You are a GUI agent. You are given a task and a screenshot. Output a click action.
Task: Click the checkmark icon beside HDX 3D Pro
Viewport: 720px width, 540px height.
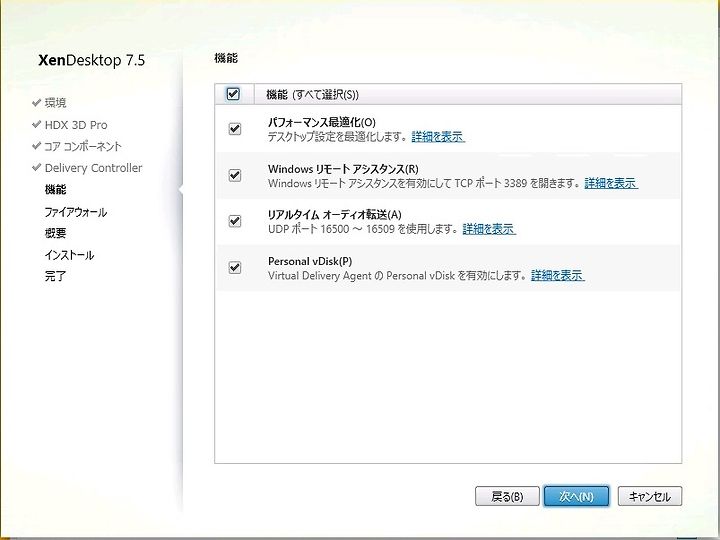point(36,124)
